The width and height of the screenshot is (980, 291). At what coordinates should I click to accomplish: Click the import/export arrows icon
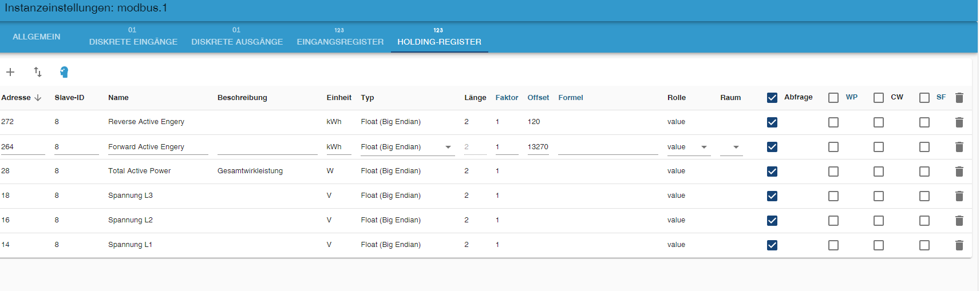(38, 72)
